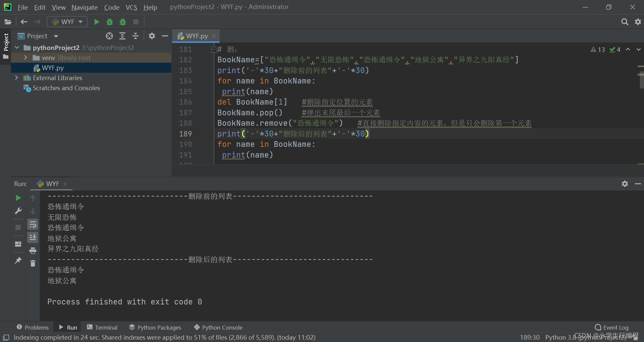
Task: Toggle soft-wrap in console output
Action: coord(33,224)
